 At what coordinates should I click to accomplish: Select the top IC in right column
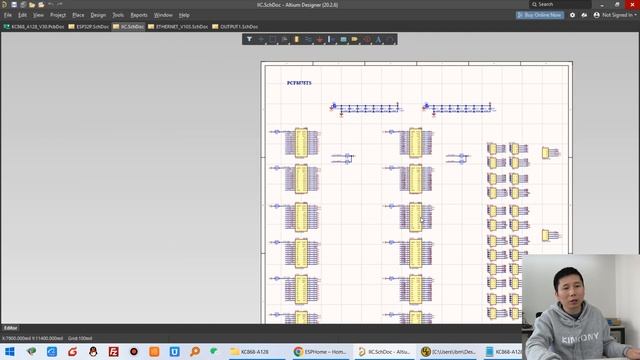coord(416,142)
